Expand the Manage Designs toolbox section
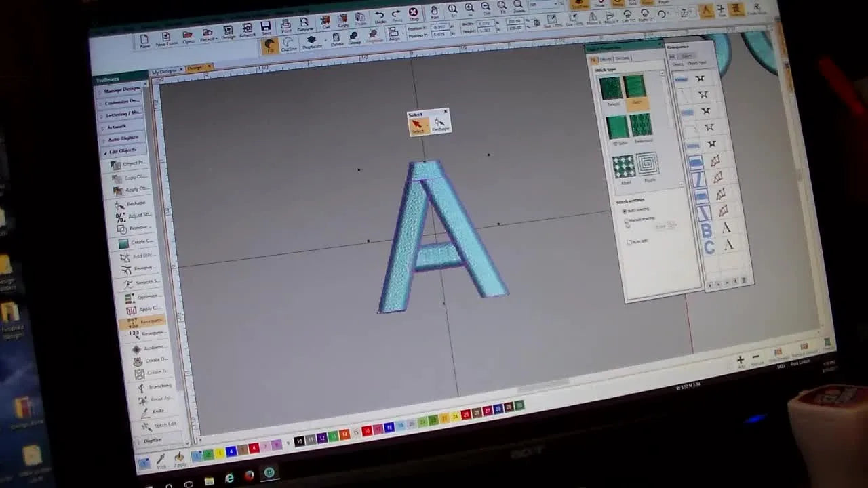 point(119,90)
